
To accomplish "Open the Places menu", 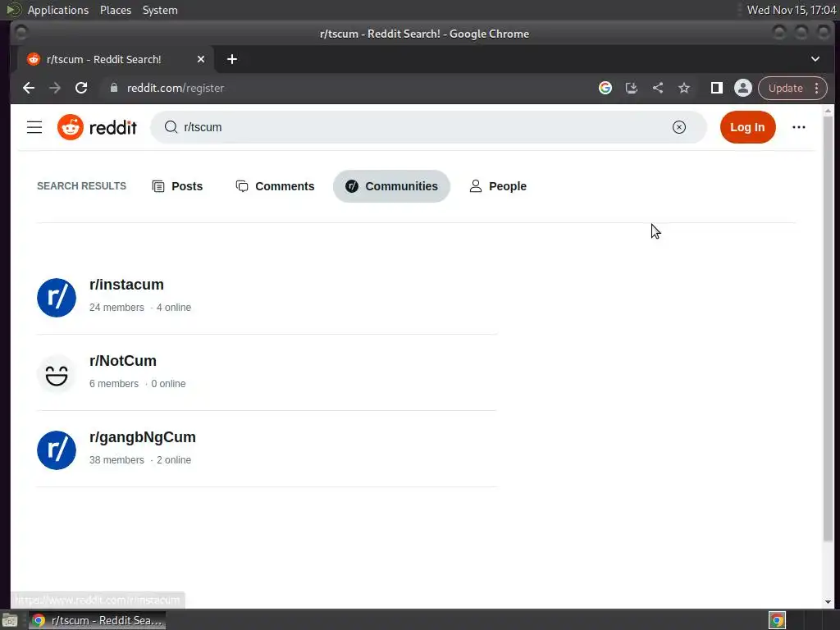I will [x=115, y=10].
